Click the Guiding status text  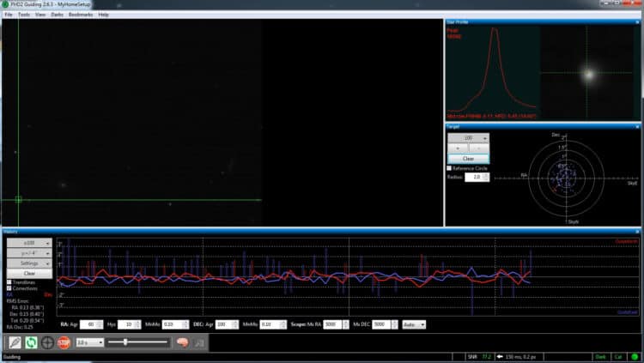coord(12,357)
